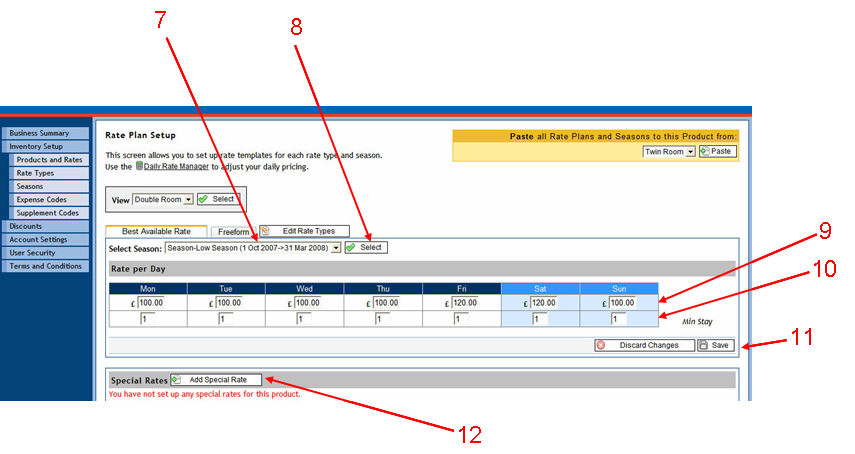Paste rate plans from Twin Room
855x454 pixels.
click(716, 151)
